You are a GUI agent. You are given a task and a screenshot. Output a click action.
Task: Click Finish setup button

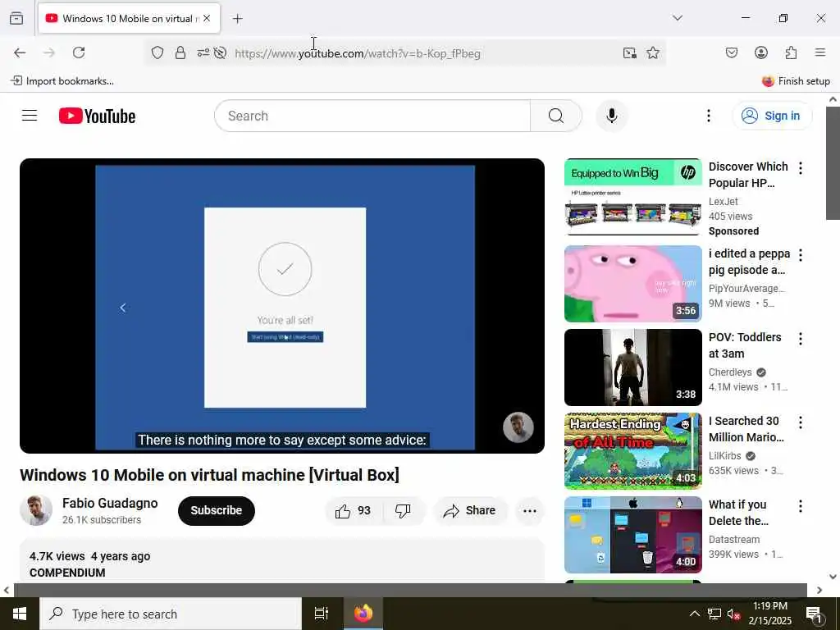pos(796,81)
